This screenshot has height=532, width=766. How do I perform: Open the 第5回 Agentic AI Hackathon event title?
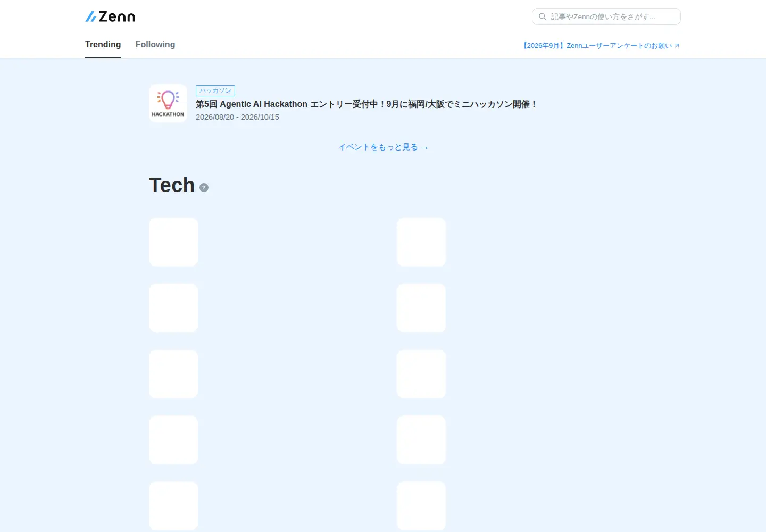pos(367,104)
